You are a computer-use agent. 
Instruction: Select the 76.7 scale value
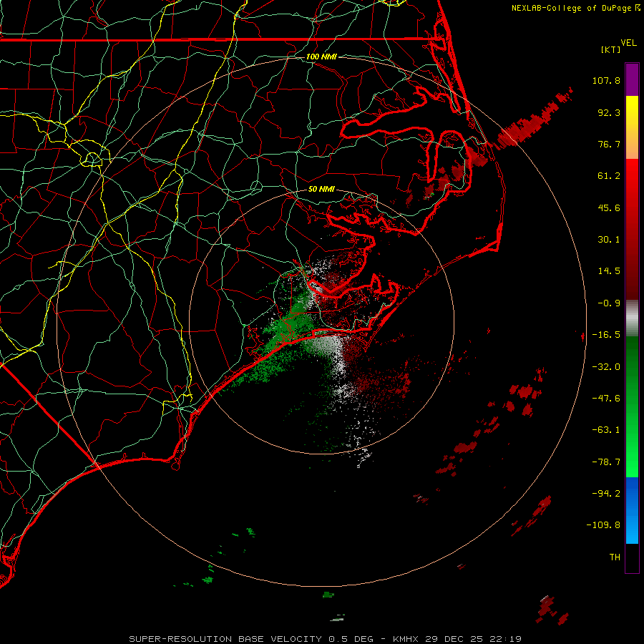[x=609, y=144]
